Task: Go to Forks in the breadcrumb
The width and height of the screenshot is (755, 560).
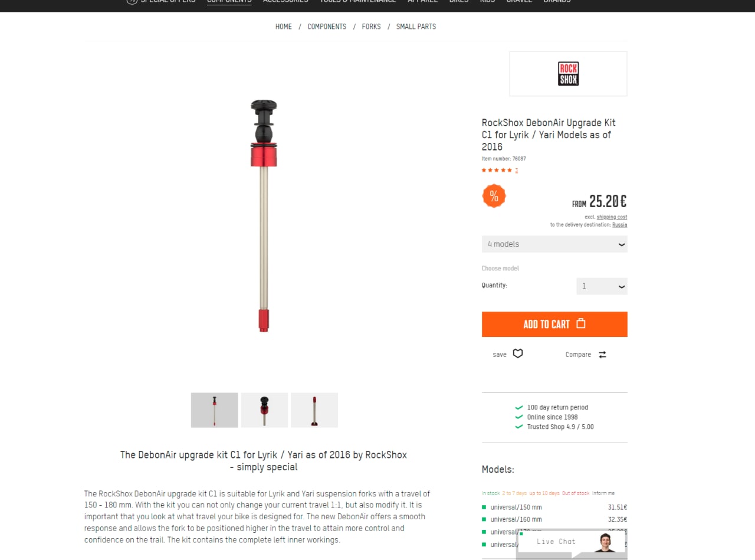Action: click(x=371, y=27)
